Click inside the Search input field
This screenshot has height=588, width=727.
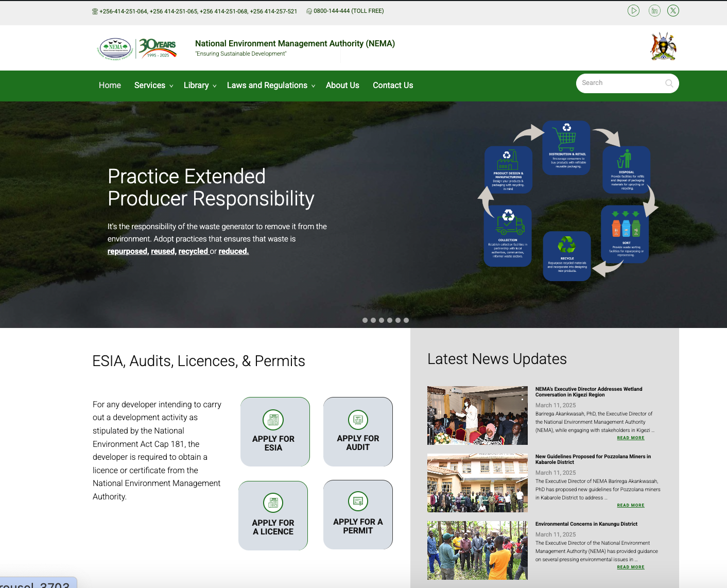point(618,83)
